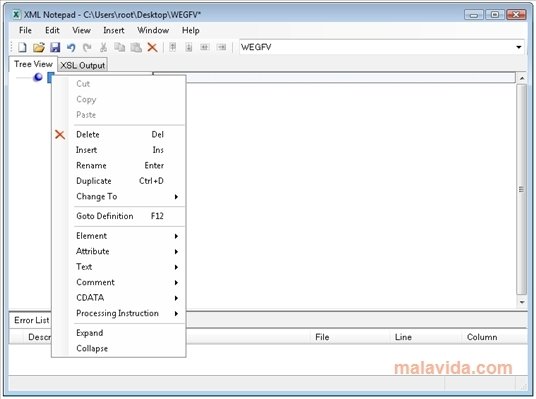The width and height of the screenshot is (536, 399).
Task: Choose Duplicate in the context menu
Action: click(118, 181)
